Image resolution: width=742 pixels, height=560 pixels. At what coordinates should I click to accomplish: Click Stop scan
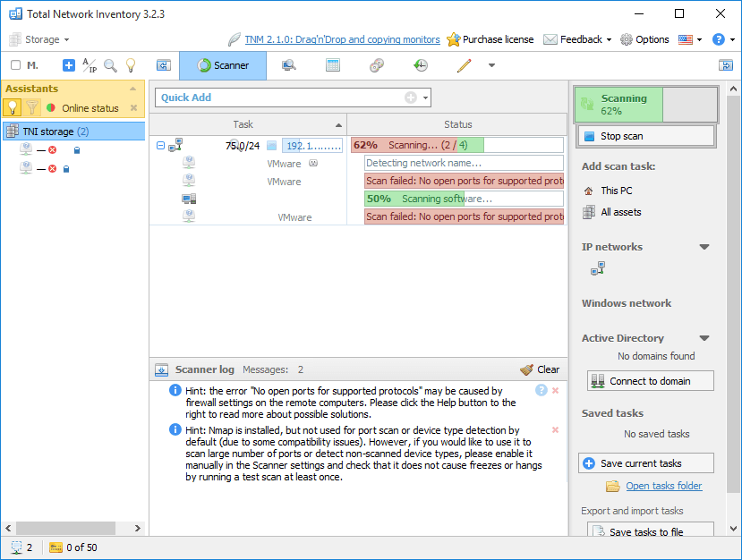point(646,136)
